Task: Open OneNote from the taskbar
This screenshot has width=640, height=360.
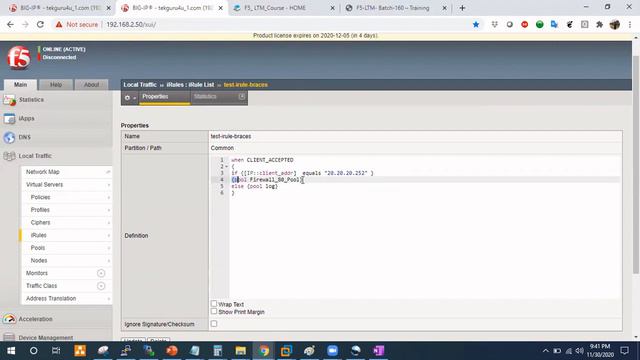Action: click(378, 351)
